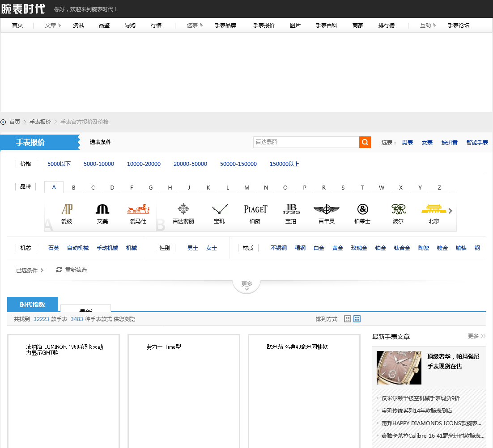Viewport: 493px width, 448px height.
Task: Filter price 5000以下
Action: click(x=59, y=164)
